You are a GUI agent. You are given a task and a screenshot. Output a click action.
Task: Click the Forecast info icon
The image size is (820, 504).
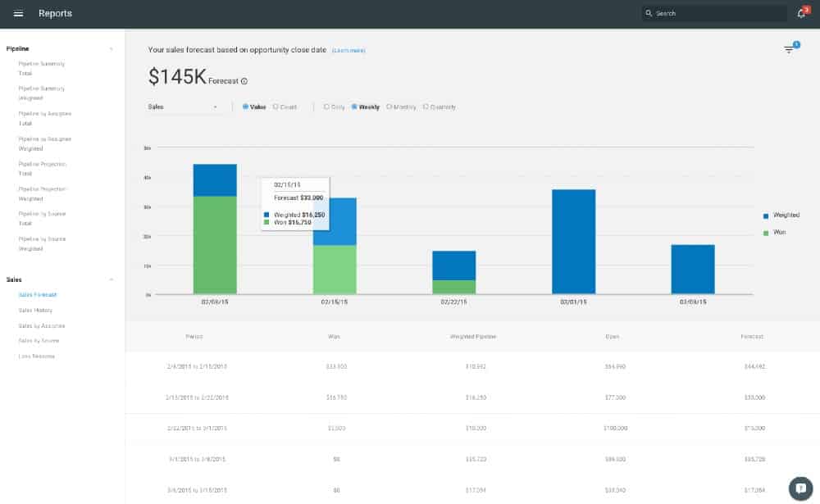coord(244,81)
